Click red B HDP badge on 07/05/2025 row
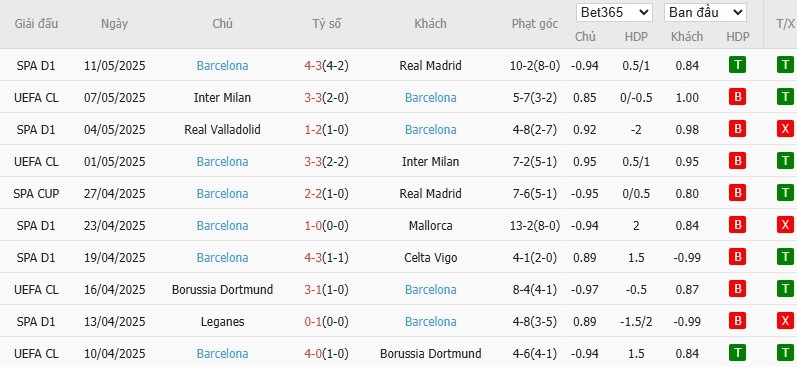 737,97
